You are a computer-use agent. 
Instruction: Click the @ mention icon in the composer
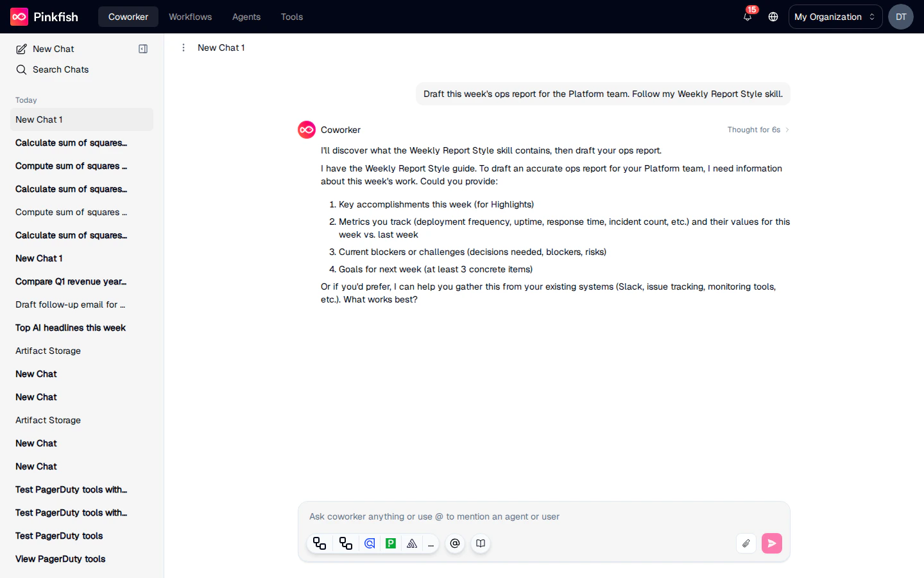455,543
